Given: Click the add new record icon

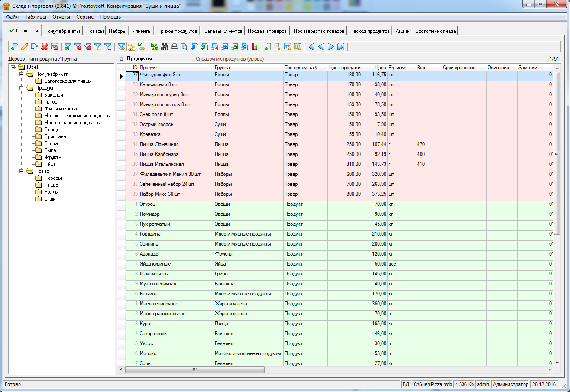Looking at the screenshot, I should click(15, 47).
